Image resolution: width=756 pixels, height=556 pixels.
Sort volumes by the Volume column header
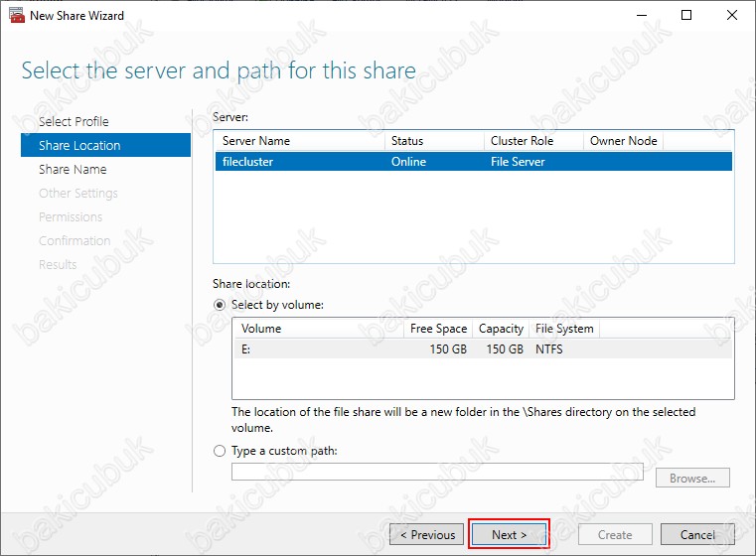tap(319, 329)
